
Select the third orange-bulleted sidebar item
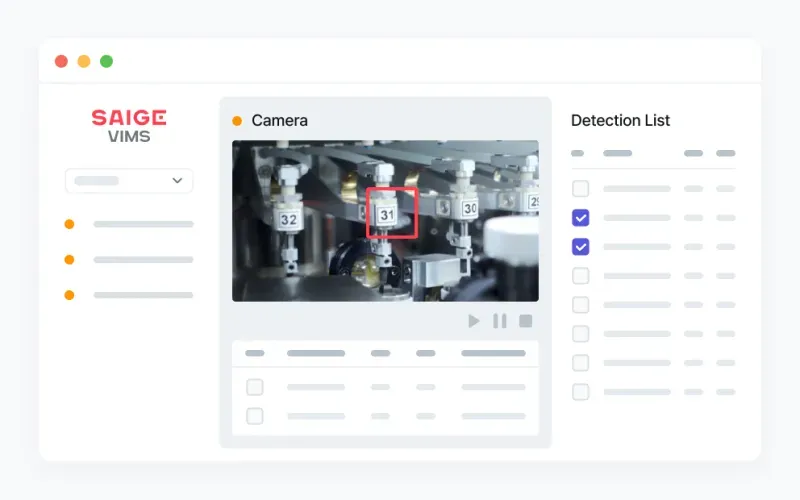point(129,295)
